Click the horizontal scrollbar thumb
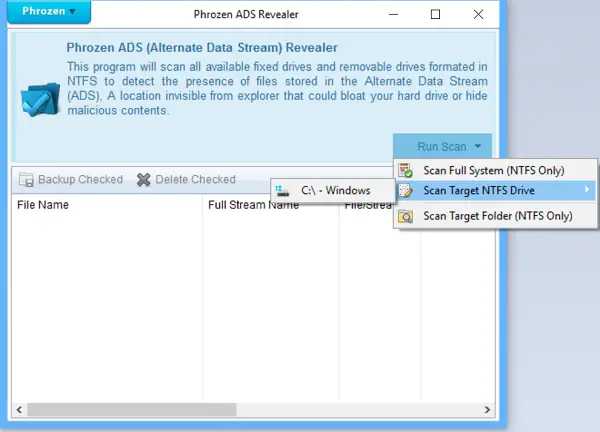Image resolution: width=600 pixels, height=432 pixels. point(131,410)
